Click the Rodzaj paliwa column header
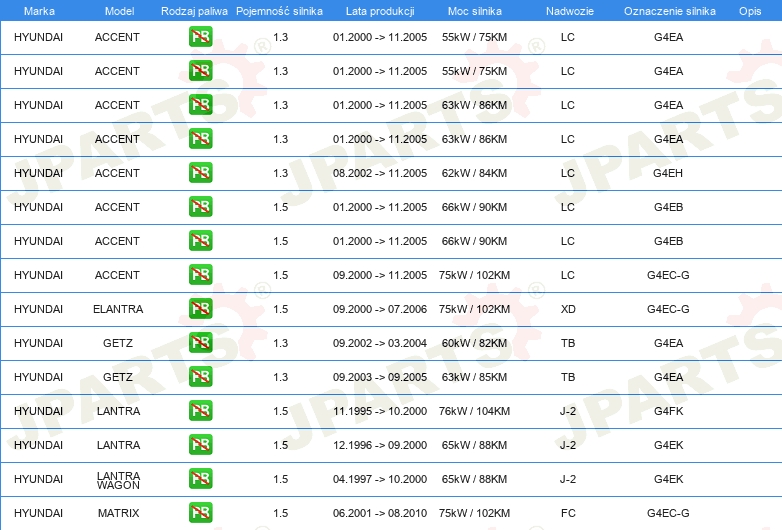 coord(194,11)
